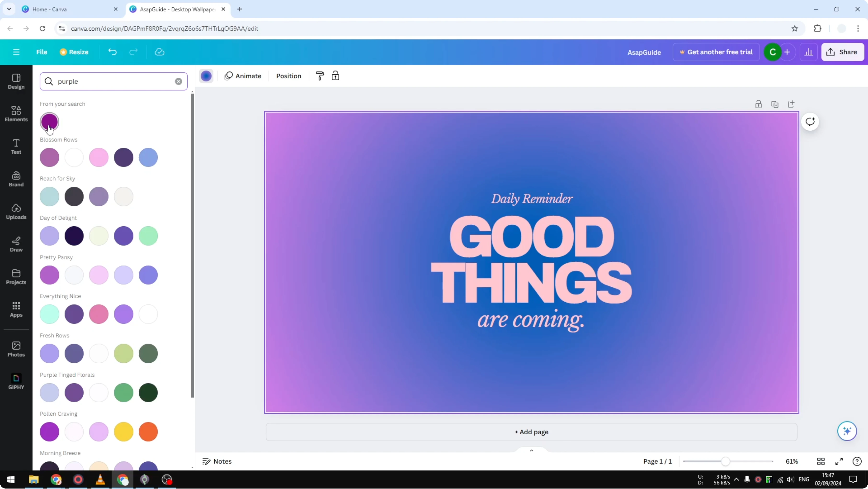Image resolution: width=868 pixels, height=489 pixels.
Task: Toggle the lock icon in the toolbar
Action: [x=335, y=76]
